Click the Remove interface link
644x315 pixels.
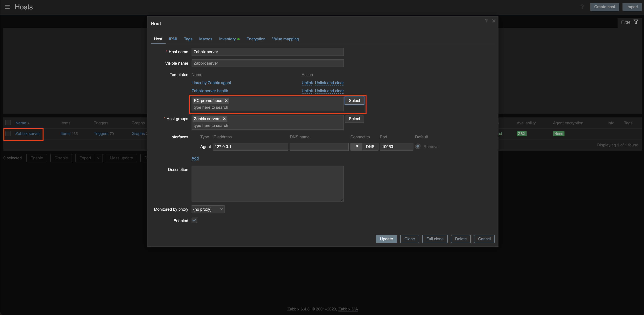431,147
